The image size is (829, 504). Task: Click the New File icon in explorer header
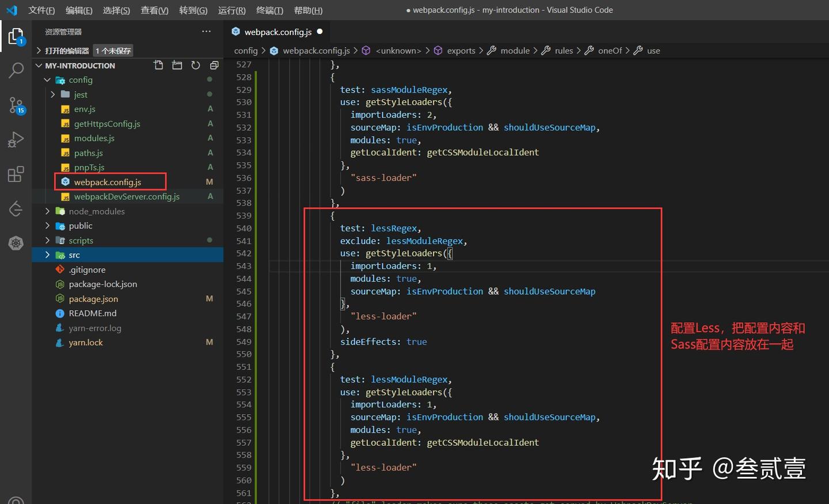pos(158,65)
